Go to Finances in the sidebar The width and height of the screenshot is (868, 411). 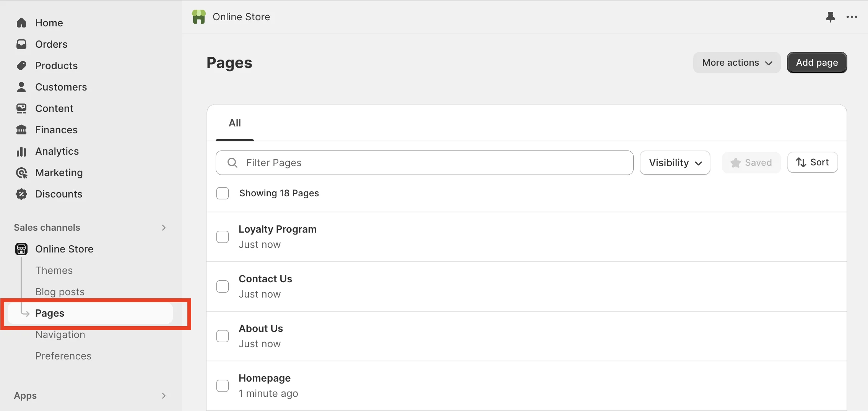click(x=56, y=130)
